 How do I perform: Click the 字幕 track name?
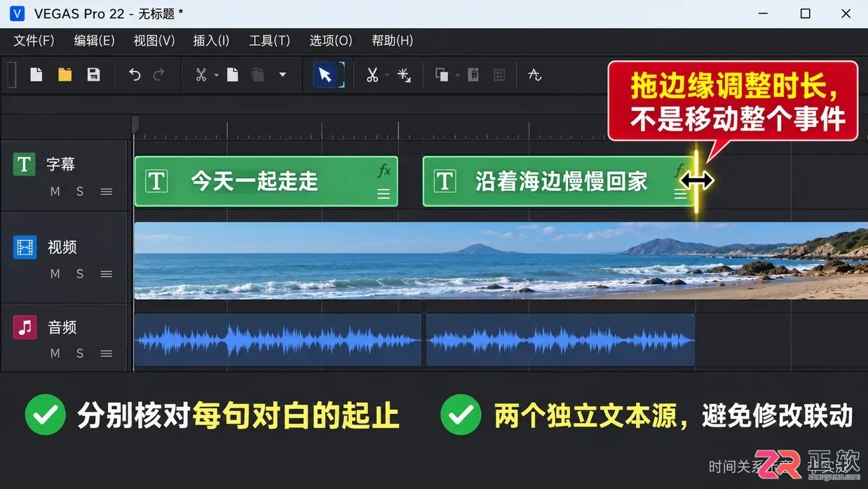click(60, 164)
